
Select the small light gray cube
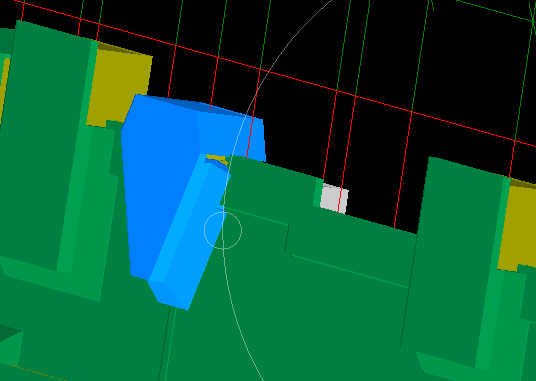[334, 199]
